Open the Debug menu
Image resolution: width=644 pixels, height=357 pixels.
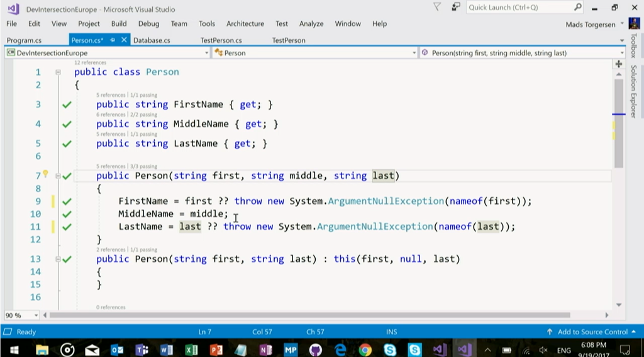click(x=148, y=23)
